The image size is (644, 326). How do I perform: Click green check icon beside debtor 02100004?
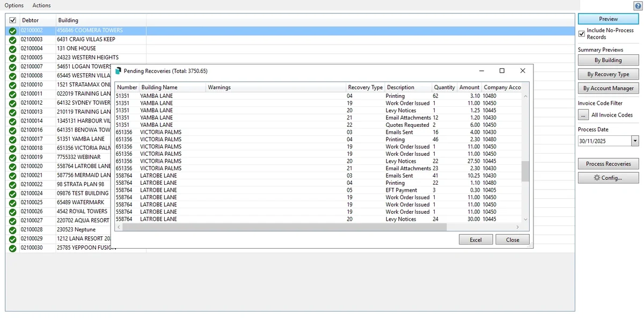tap(12, 49)
